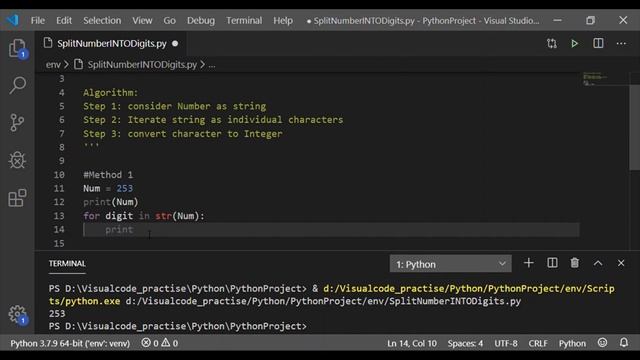640x360 pixels.
Task: Select Python 3.7.9 interpreter in status bar
Action: [x=70, y=343]
